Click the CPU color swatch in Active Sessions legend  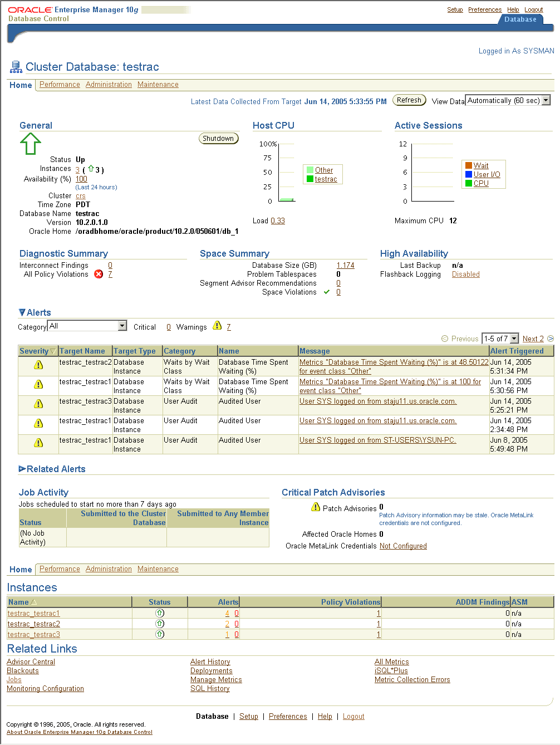coord(469,183)
